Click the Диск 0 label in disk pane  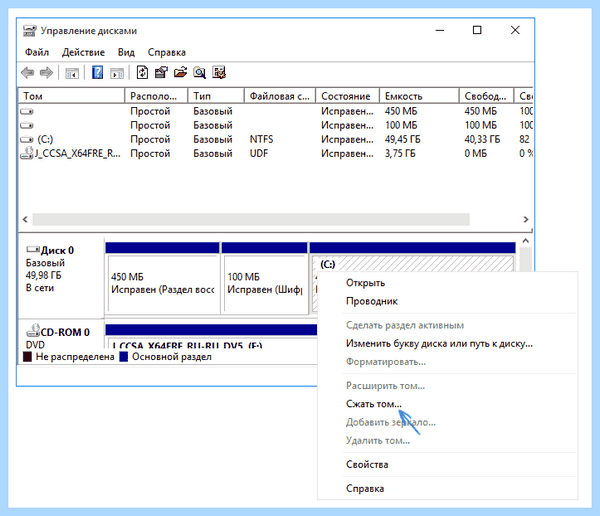[x=57, y=250]
